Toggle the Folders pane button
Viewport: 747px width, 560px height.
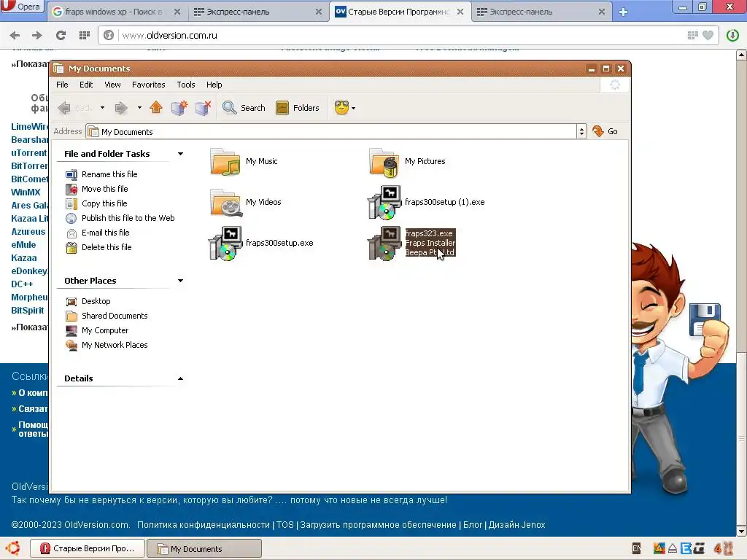(298, 108)
